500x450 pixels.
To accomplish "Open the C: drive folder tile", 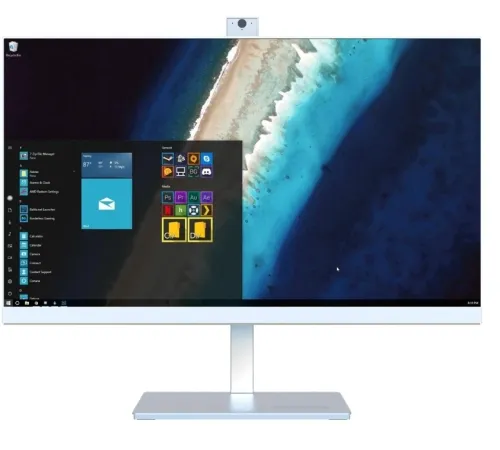I will 174,230.
